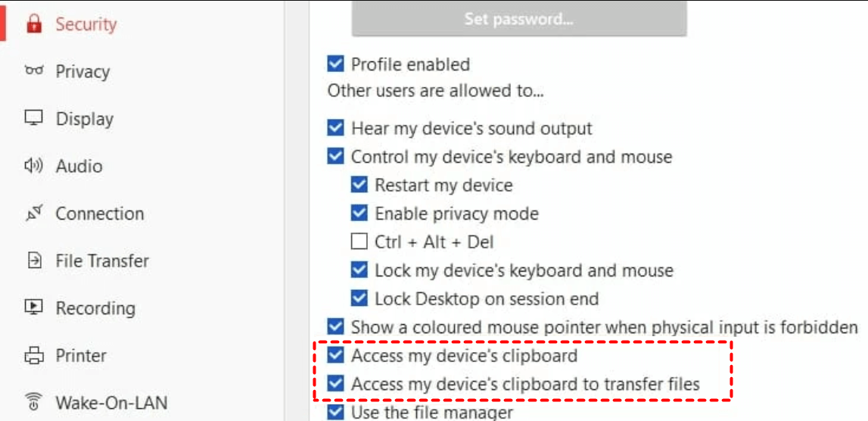Image resolution: width=868 pixels, height=421 pixels.
Task: Toggle Lock Desktop on session end
Action: click(x=359, y=299)
